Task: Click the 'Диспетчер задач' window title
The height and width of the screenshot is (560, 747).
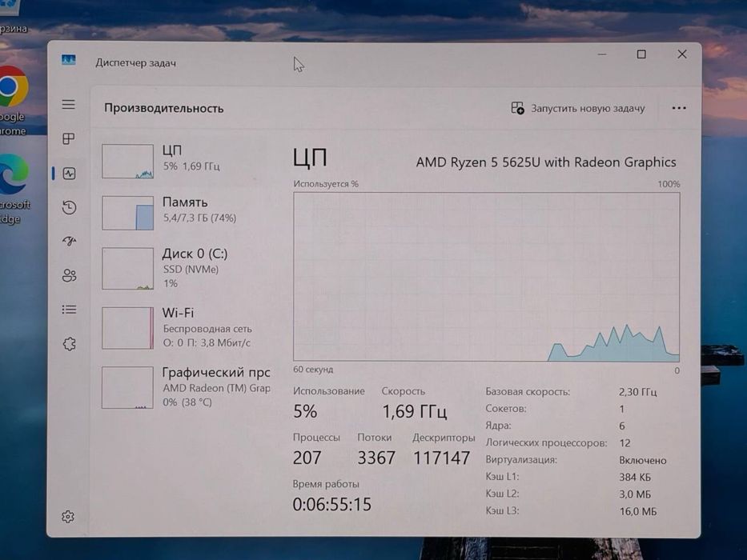Action: (x=136, y=63)
